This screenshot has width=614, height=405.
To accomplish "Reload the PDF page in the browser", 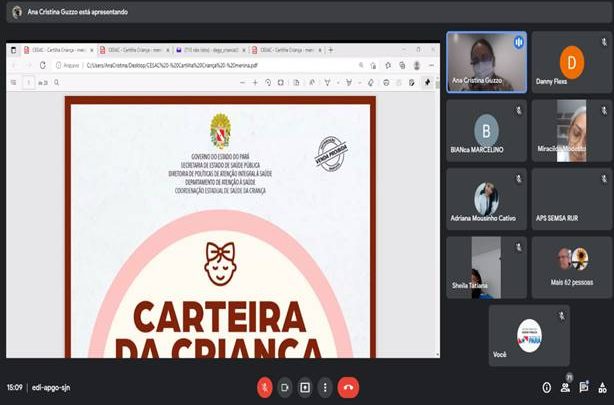I will (43, 65).
